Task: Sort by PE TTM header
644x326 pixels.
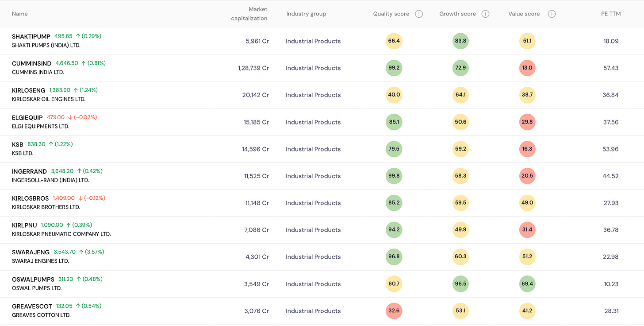Action: (610, 14)
